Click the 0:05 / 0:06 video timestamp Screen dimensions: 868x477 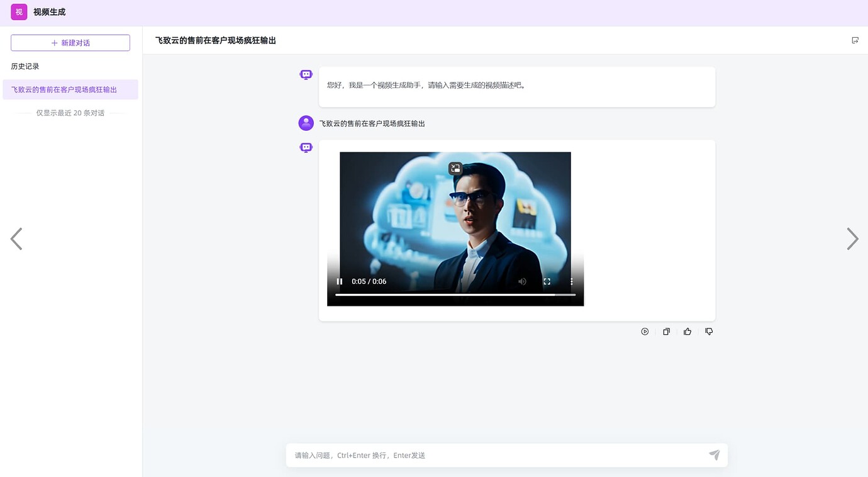pos(369,281)
